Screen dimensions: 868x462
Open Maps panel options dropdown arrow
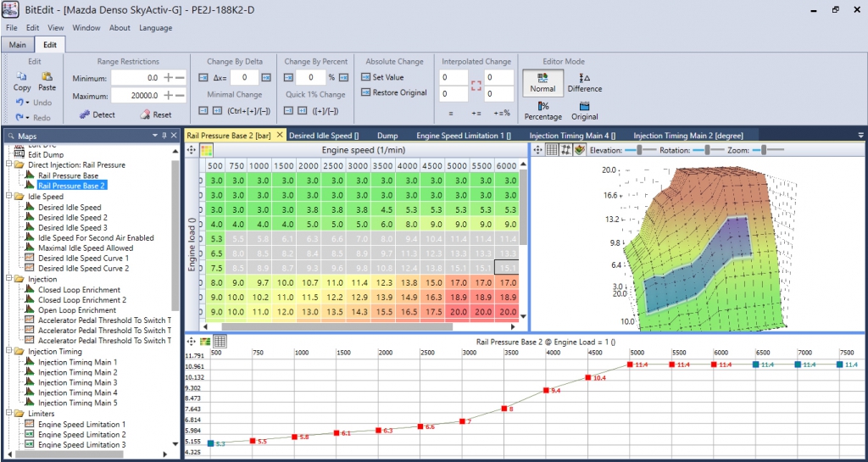(156, 135)
